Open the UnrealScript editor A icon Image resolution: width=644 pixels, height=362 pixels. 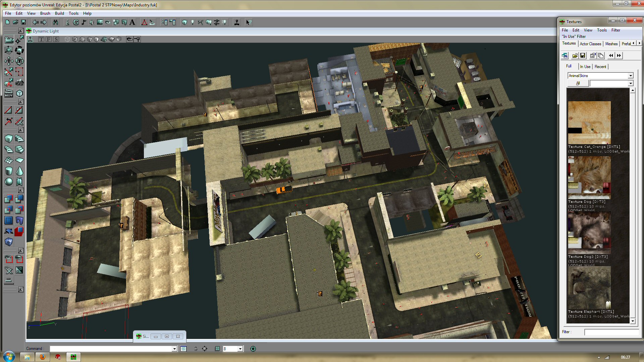[x=132, y=22]
